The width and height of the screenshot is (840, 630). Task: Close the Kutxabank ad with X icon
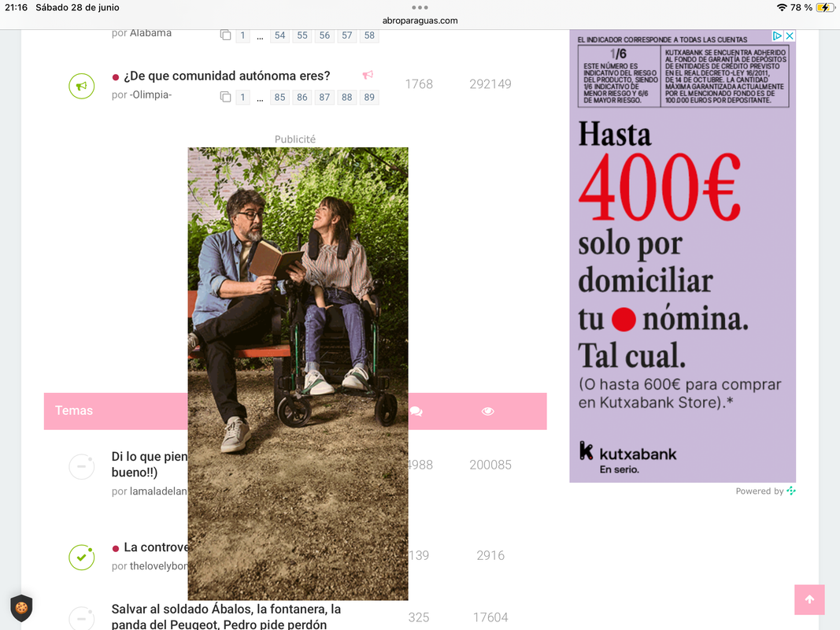[x=789, y=36]
